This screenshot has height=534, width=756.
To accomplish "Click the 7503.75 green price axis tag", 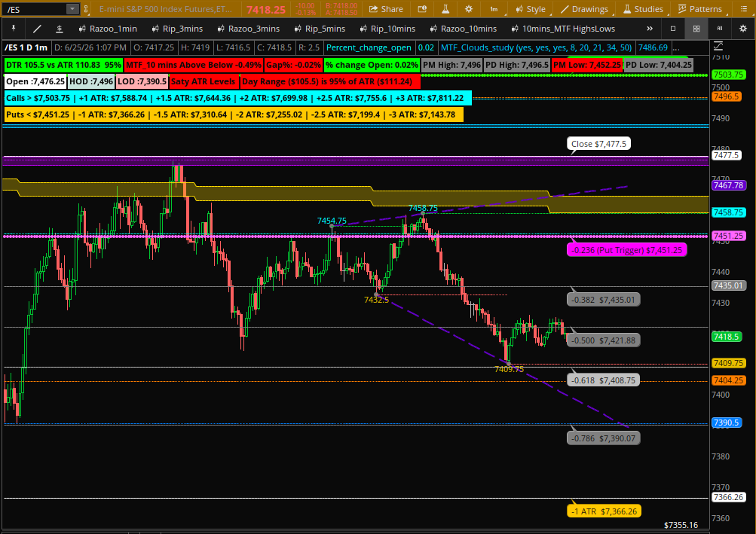I will [x=729, y=75].
